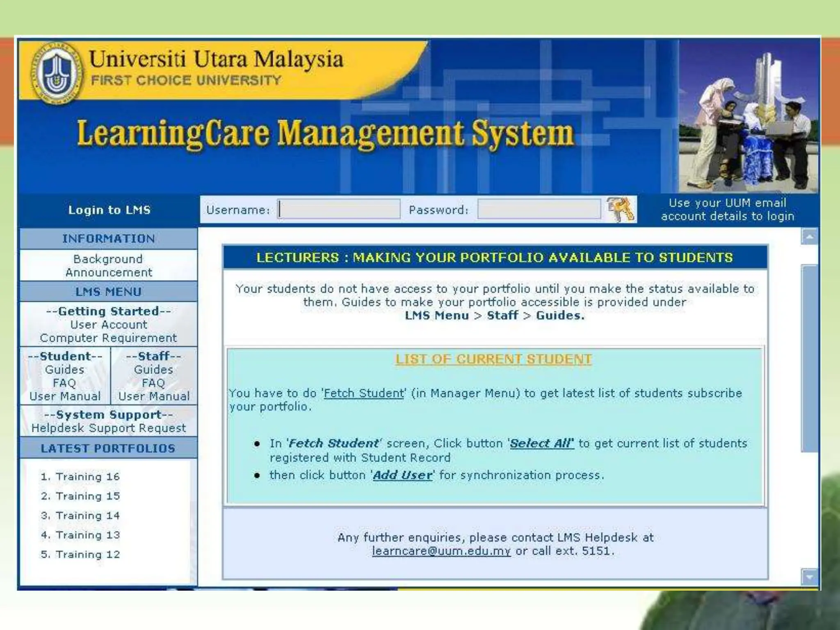The width and height of the screenshot is (840, 630).
Task: Open the Announcement link
Action: click(108, 272)
